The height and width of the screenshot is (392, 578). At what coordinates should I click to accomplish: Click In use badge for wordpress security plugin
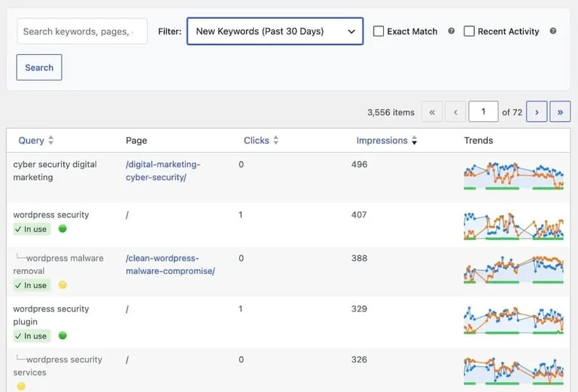32,336
